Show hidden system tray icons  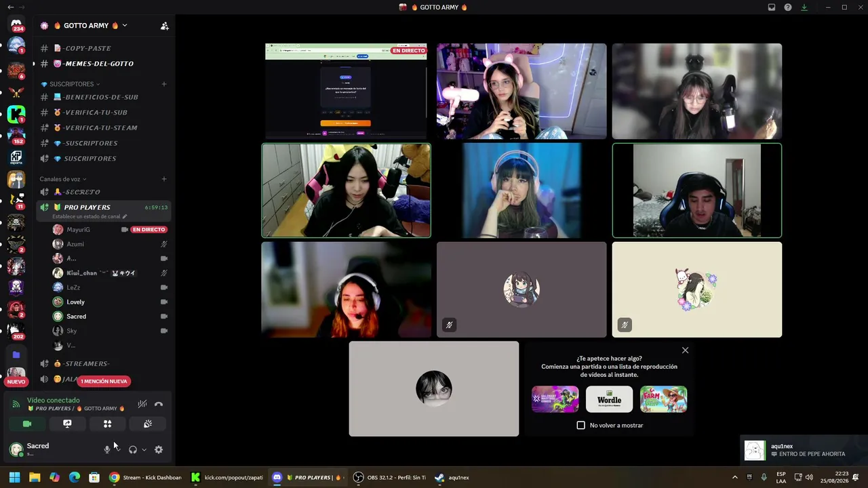(734, 477)
